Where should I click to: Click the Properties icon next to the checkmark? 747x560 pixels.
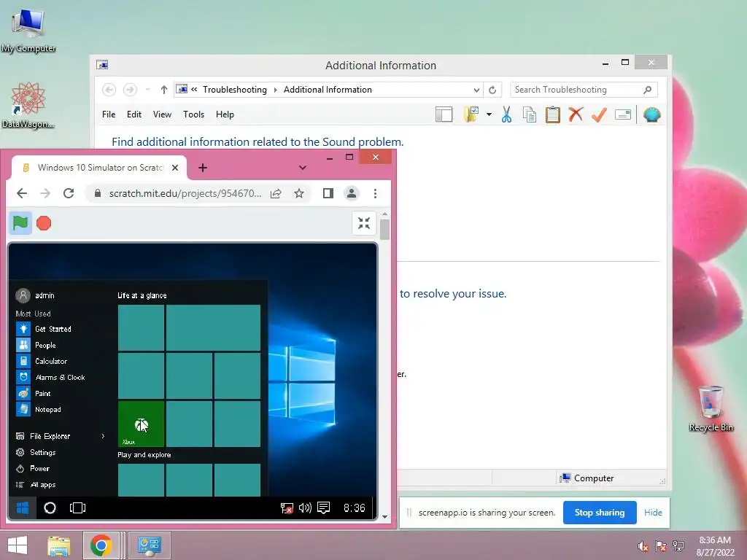pyautogui.click(x=623, y=114)
